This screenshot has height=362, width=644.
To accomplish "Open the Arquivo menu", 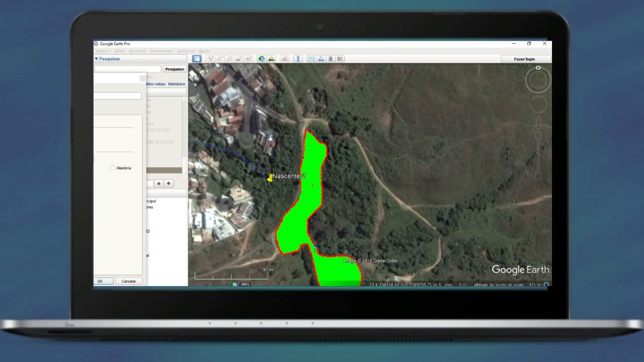I will (x=103, y=51).
